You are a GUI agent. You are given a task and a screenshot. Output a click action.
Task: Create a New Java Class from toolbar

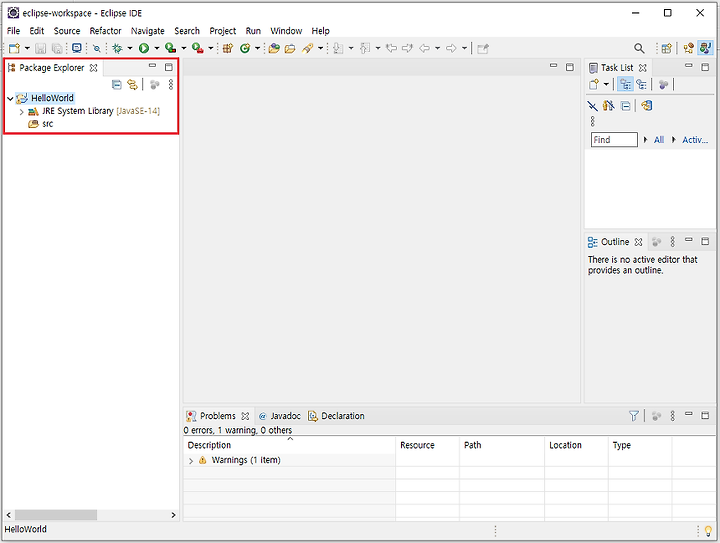[245, 48]
